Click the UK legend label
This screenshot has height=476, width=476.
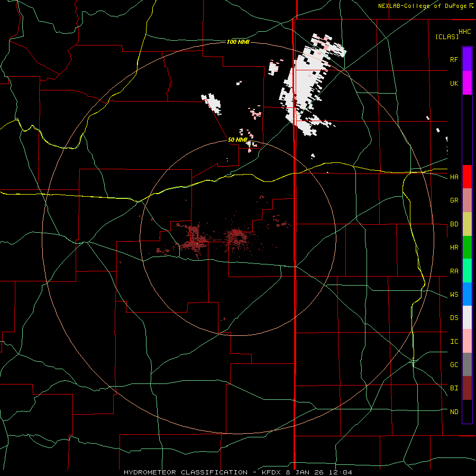(x=454, y=83)
